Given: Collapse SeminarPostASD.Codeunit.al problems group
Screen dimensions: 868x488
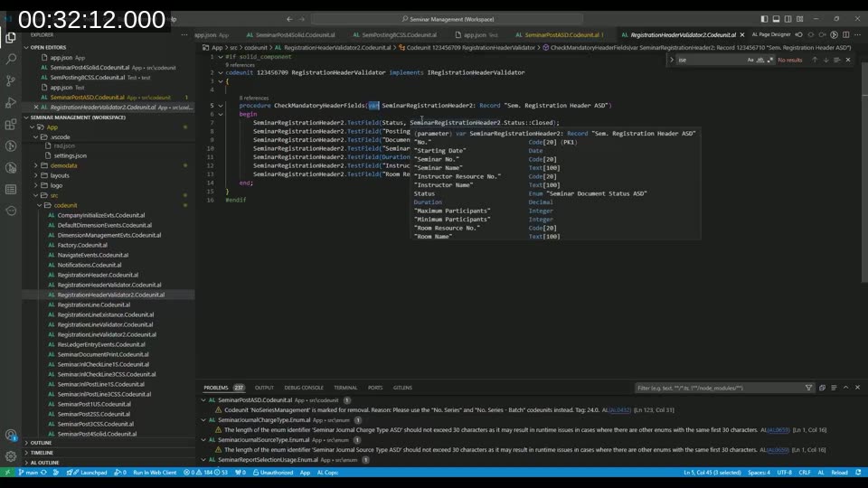Looking at the screenshot, I should 203,400.
